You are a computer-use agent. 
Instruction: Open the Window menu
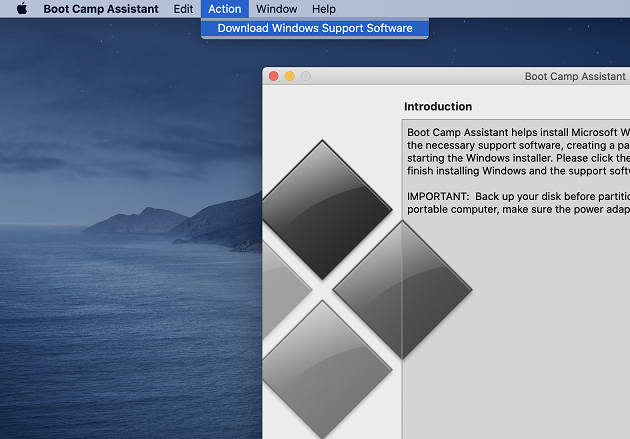pos(276,9)
